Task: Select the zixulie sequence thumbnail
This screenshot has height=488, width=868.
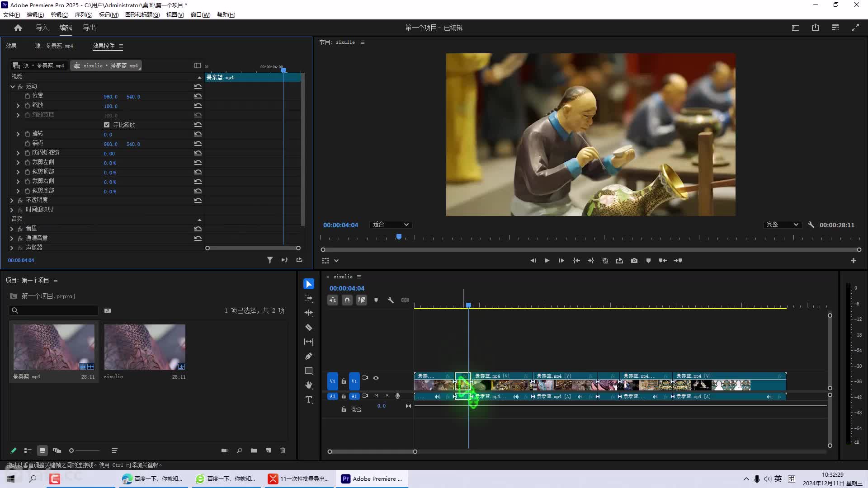Action: (145, 347)
